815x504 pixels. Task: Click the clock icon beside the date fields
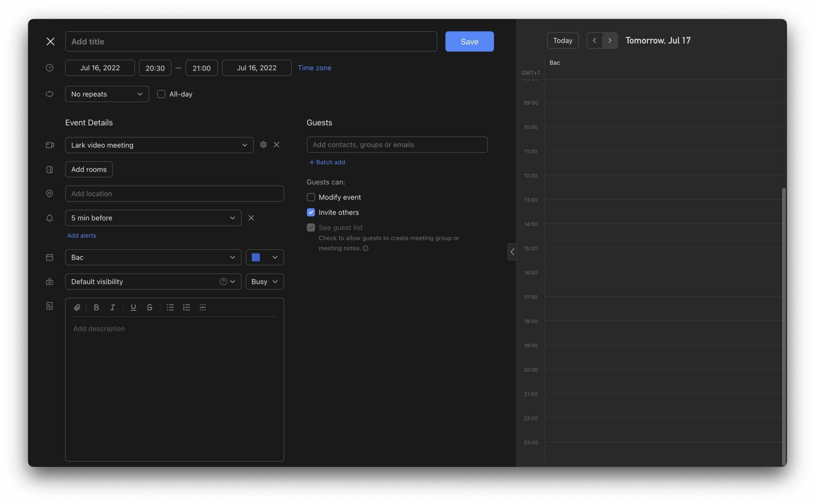(49, 68)
